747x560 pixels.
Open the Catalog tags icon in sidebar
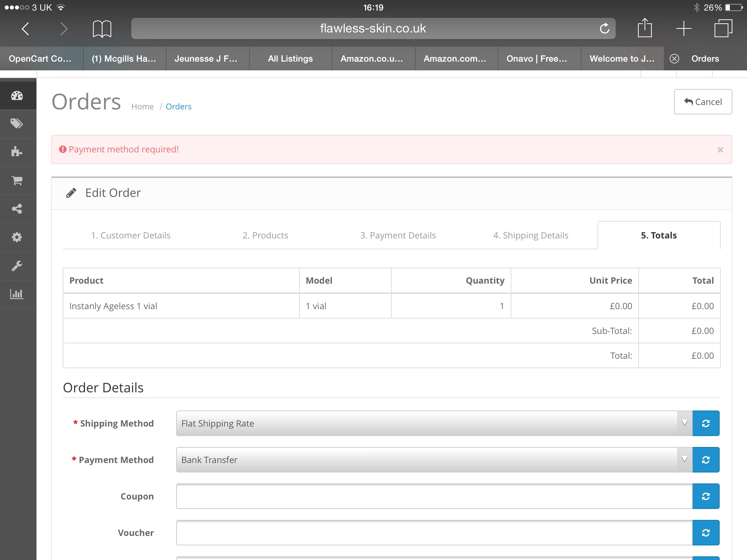[x=17, y=124]
